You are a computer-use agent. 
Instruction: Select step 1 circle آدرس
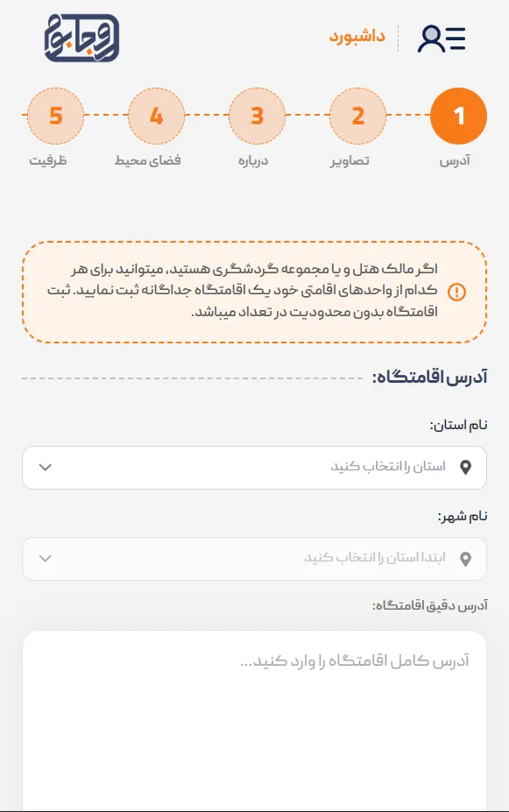coord(458,116)
